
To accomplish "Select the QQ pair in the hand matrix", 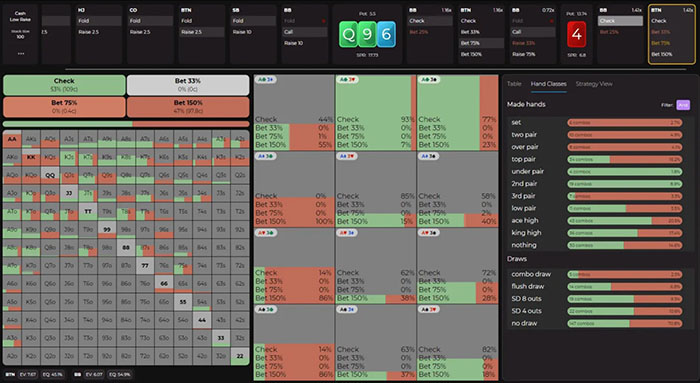I will tap(50, 175).
